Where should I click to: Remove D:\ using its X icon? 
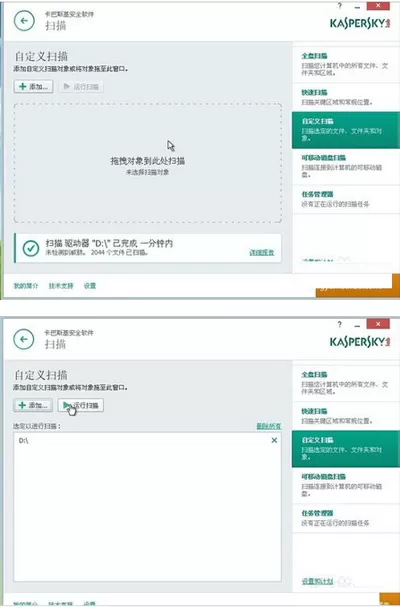click(x=274, y=440)
